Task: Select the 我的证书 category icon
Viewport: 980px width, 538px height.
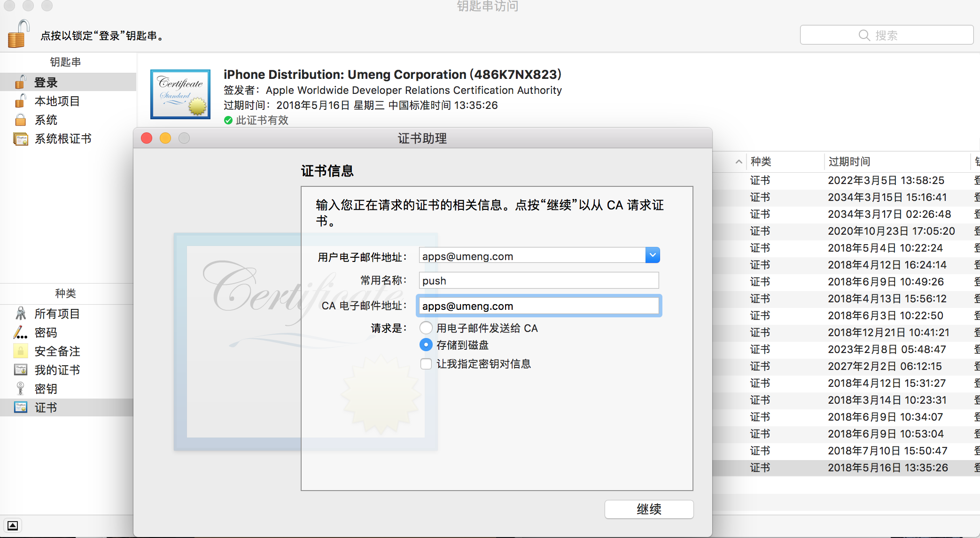Action: (21, 370)
